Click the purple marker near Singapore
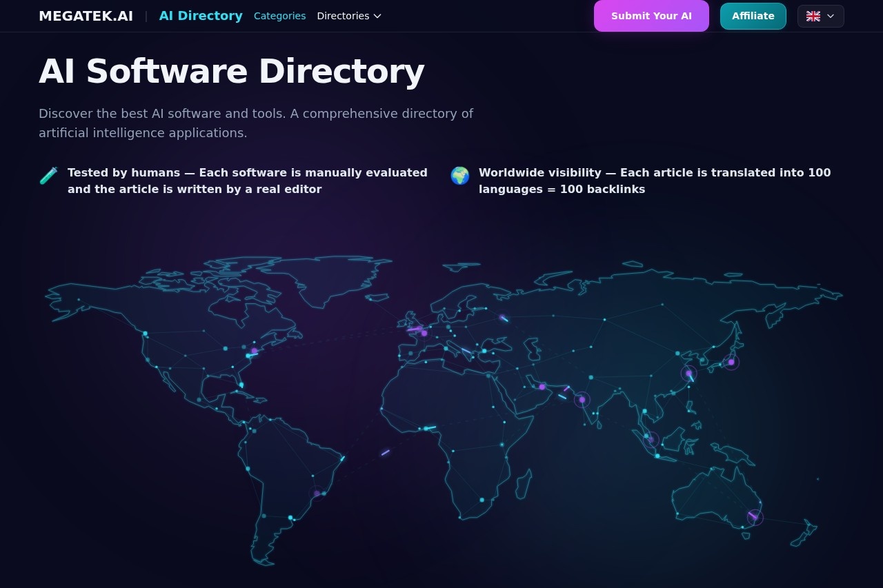 tap(651, 439)
